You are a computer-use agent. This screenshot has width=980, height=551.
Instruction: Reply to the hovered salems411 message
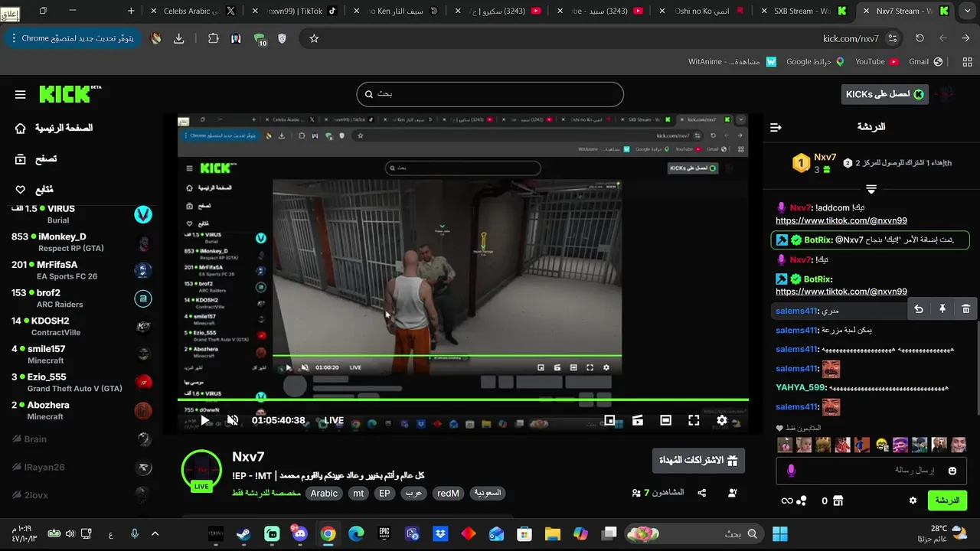919,309
